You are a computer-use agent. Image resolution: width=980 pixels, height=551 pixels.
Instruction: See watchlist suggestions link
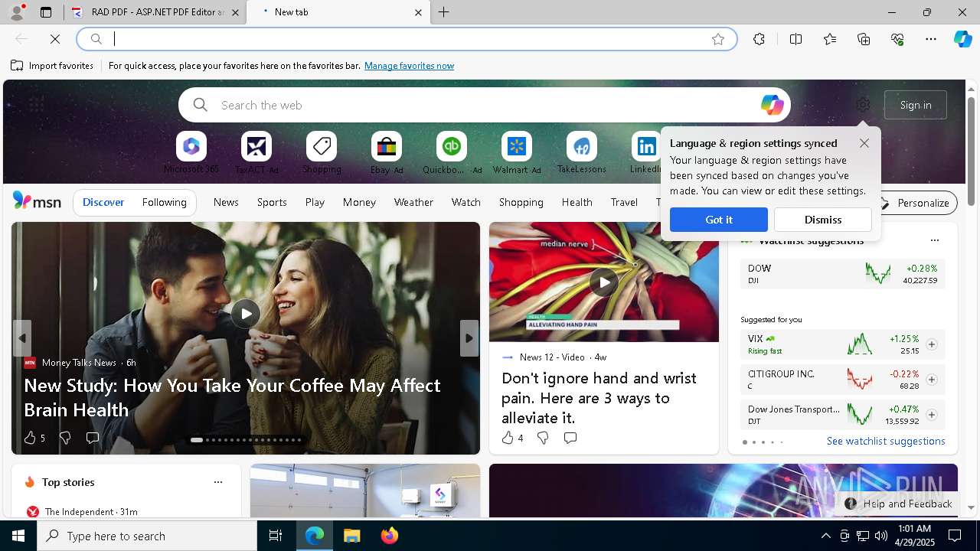(886, 441)
